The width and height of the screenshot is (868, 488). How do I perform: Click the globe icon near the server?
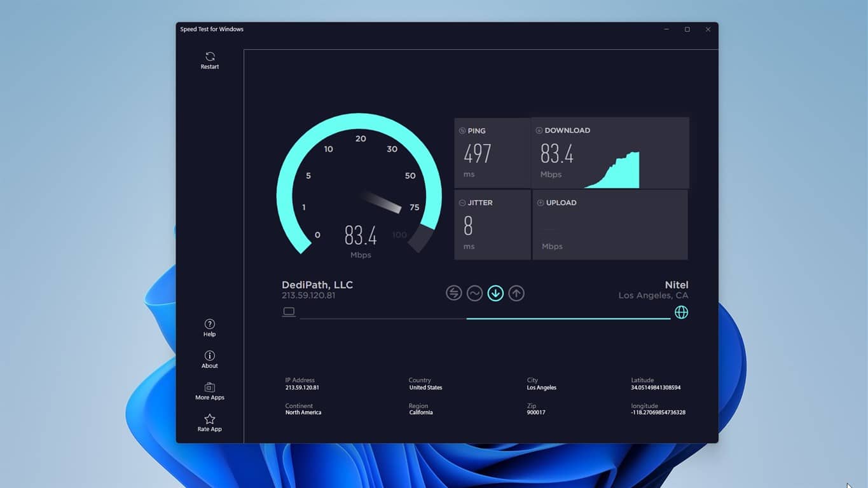coord(680,312)
